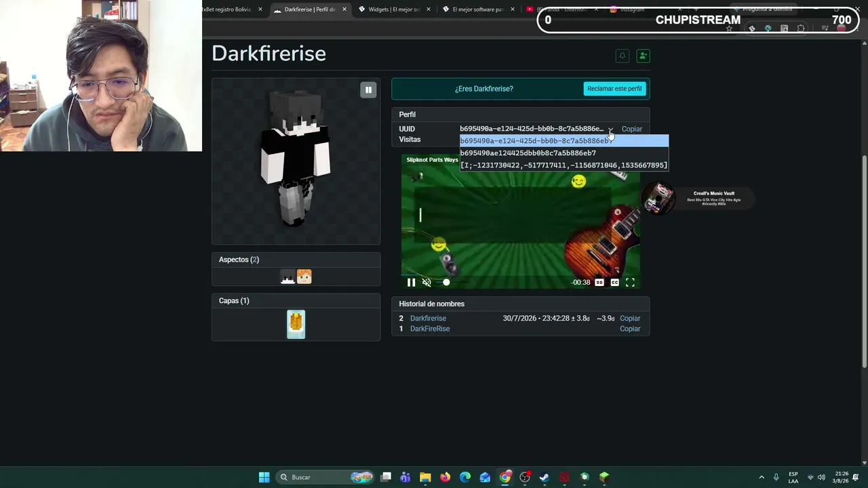This screenshot has height=488, width=868.
Task: Open the Darkfirerise name history link
Action: point(428,319)
